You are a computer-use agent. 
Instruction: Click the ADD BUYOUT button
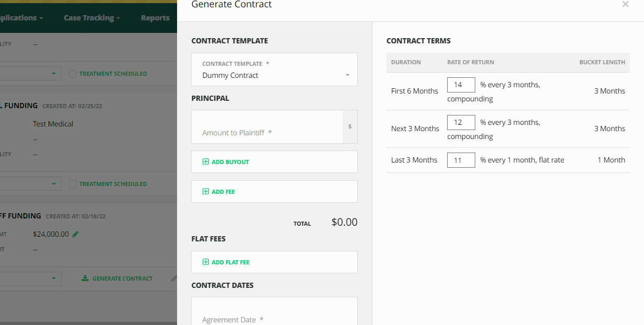[274, 161]
